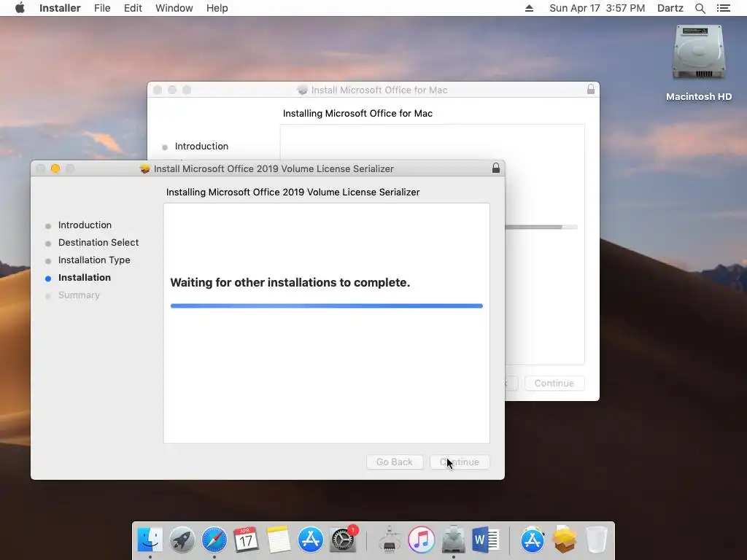This screenshot has height=560, width=747.
Task: Select Macintosh HD drive on desktop
Action: pyautogui.click(x=698, y=63)
